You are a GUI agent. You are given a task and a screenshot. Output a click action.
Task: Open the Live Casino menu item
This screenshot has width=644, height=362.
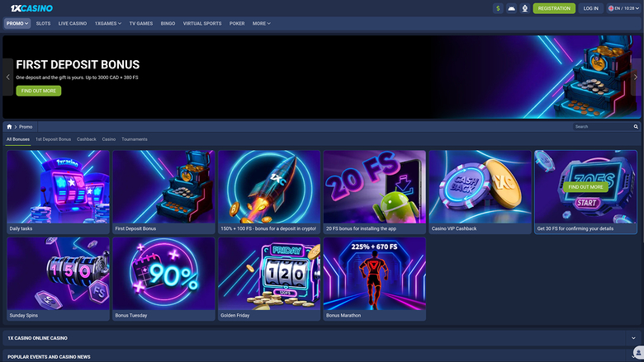click(x=73, y=23)
